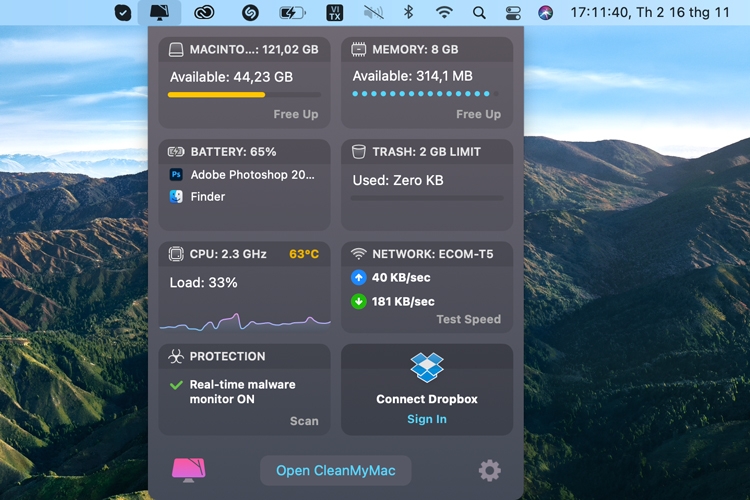Click the dotted memory usage indicator

coord(425,94)
